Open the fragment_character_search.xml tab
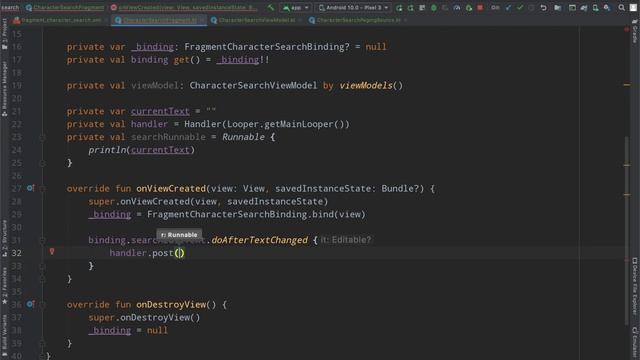Image resolution: width=640 pixels, height=360 pixels. (61, 20)
